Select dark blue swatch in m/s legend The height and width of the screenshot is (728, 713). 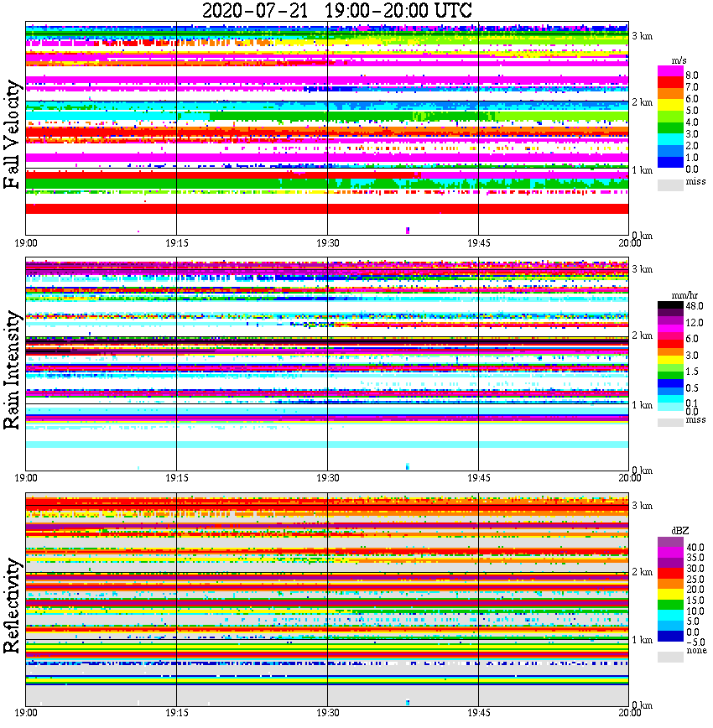[671, 162]
